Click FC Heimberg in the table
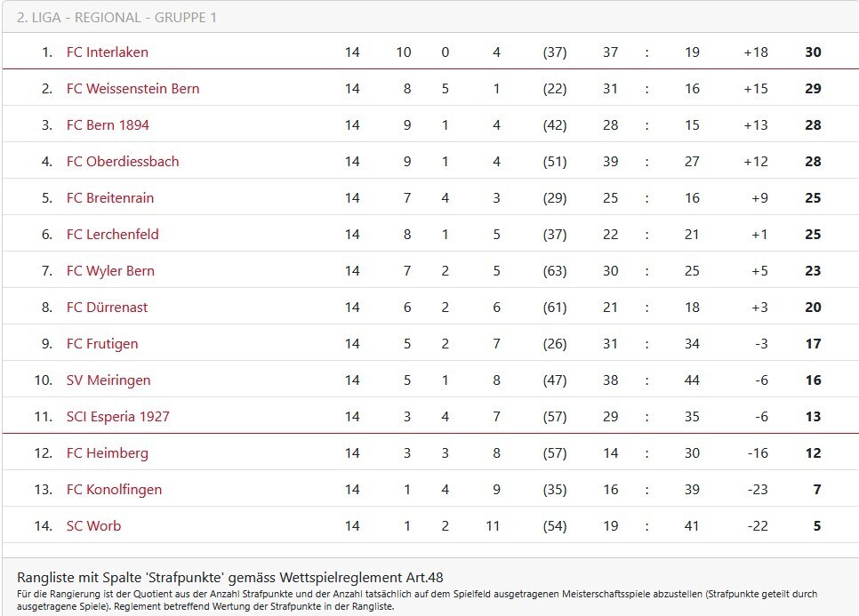859x616 pixels. pos(107,453)
